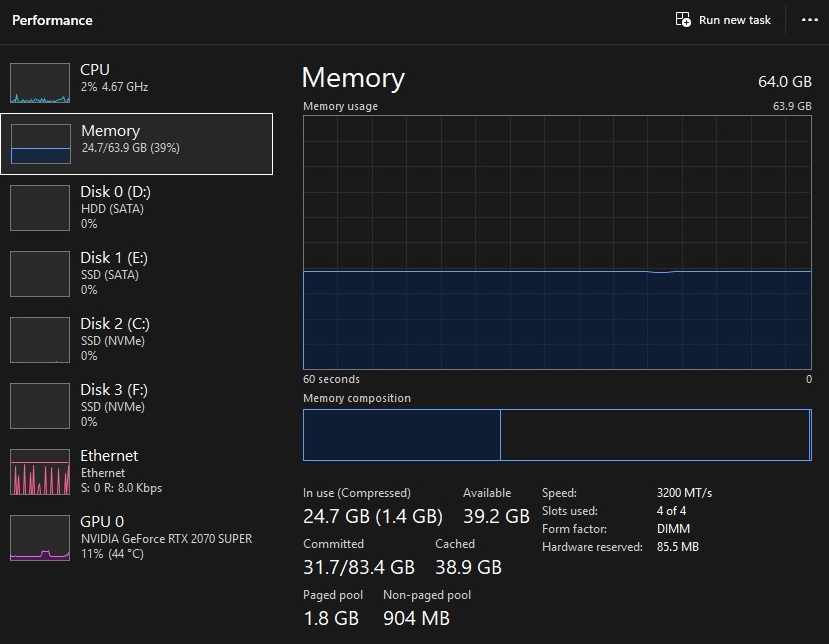Click the large Memory title

[x=353, y=78]
